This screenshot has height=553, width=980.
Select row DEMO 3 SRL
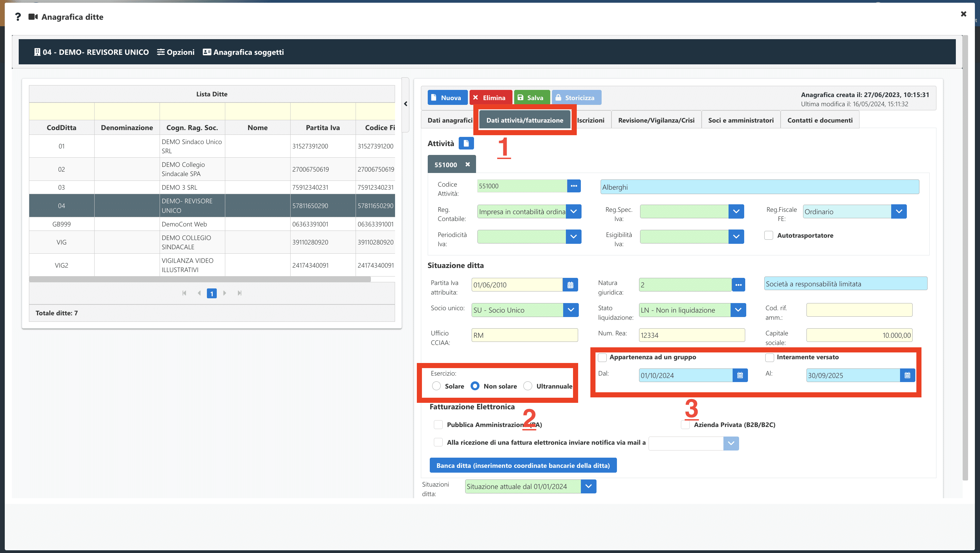coord(212,187)
